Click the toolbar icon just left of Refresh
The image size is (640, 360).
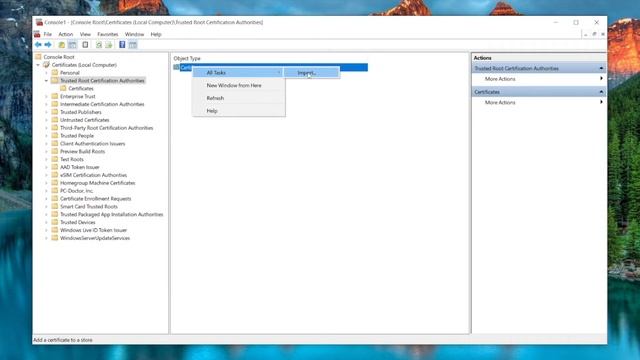85,44
